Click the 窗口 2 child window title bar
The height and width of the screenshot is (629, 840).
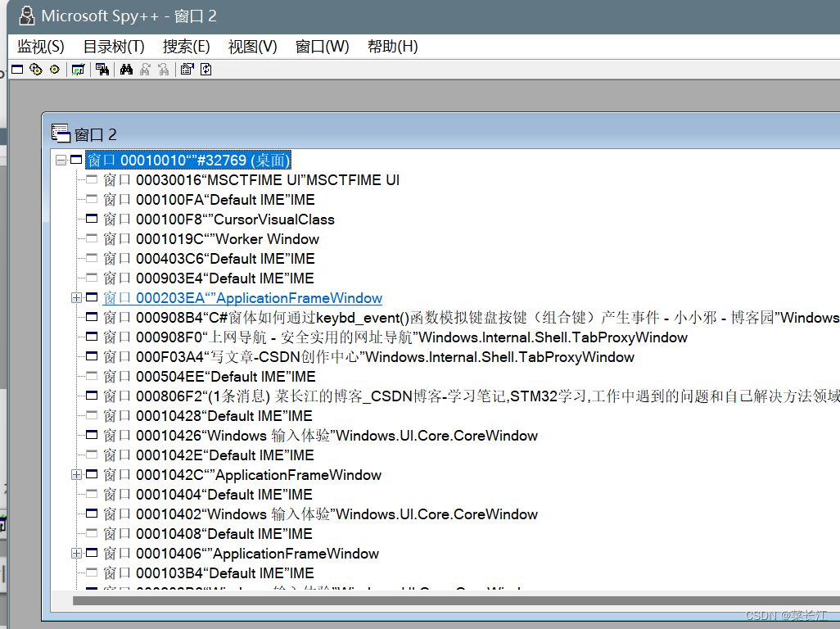tap(441, 133)
